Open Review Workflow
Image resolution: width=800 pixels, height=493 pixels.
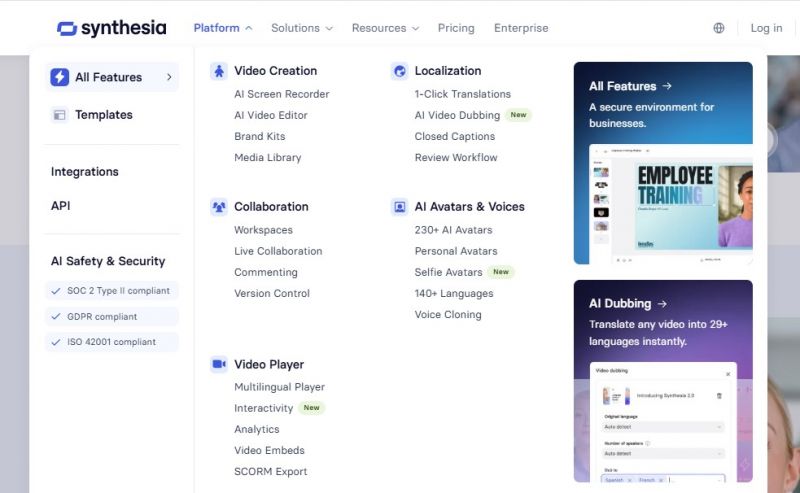pos(456,158)
